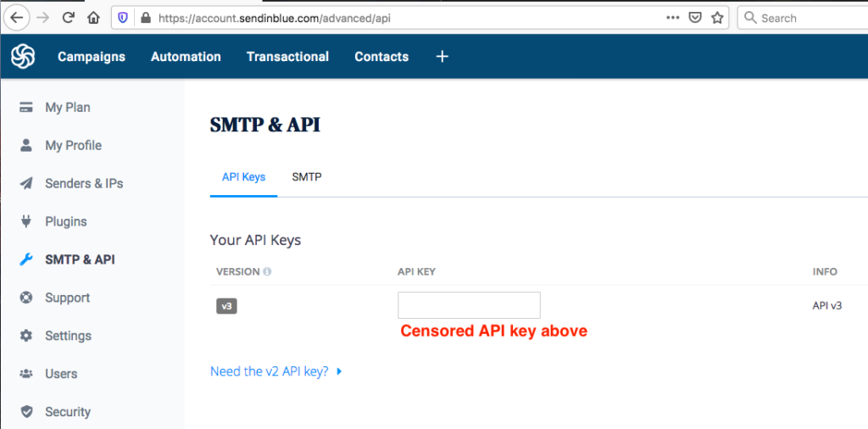Image resolution: width=868 pixels, height=429 pixels.
Task: Click the Plugins plug icon
Action: pos(26,222)
